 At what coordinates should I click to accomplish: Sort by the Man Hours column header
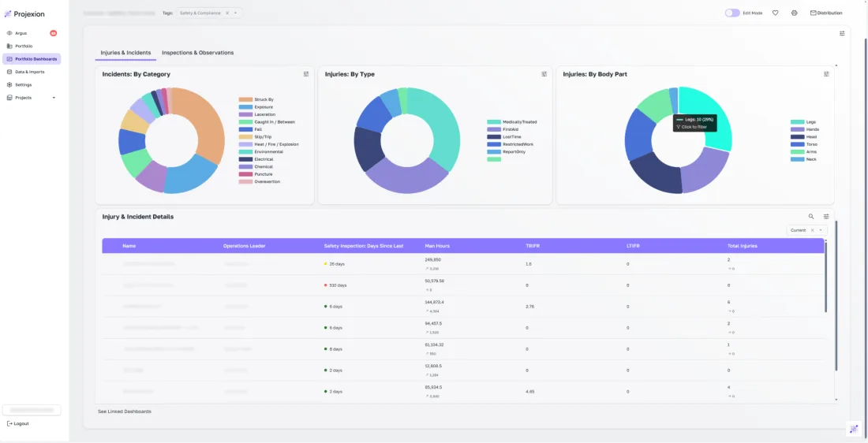[x=437, y=246]
